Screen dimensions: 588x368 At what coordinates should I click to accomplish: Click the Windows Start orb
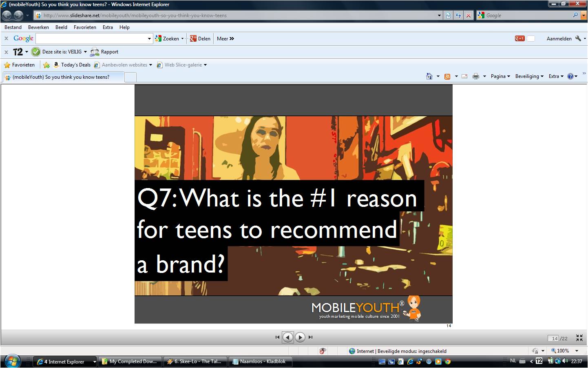click(x=11, y=361)
